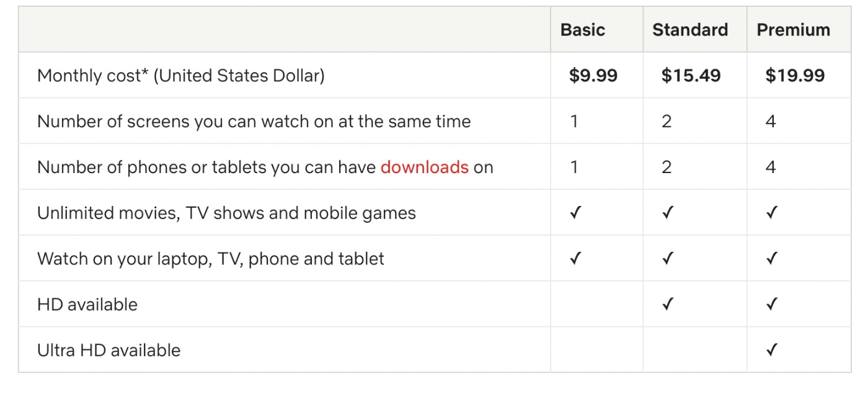Click the Monthly cost row label
Screen dimensions: 868x402
point(180,76)
